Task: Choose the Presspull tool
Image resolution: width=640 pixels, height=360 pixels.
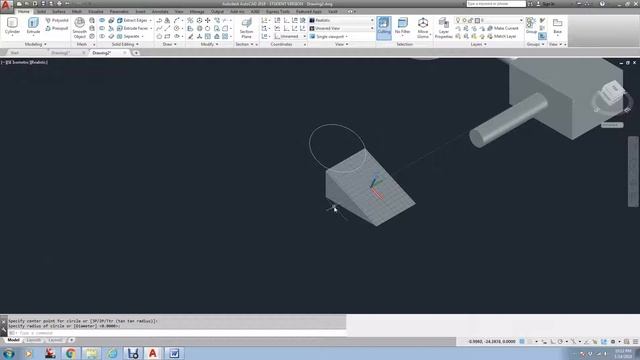Action: click(x=57, y=28)
